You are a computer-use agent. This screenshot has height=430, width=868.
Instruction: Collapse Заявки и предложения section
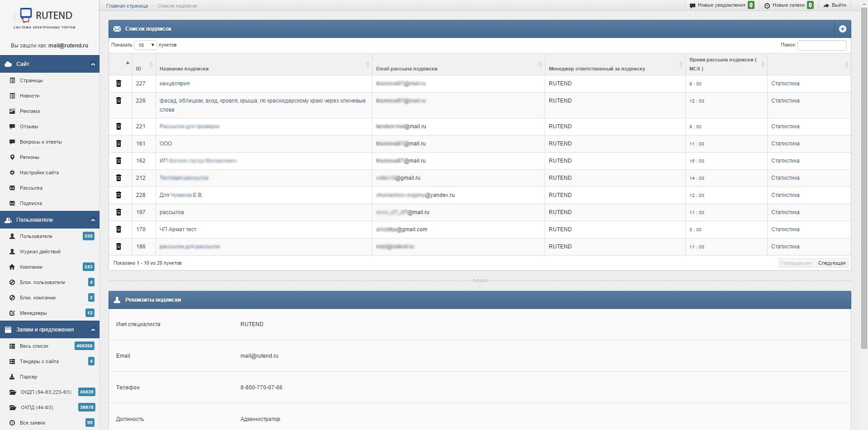(93, 330)
